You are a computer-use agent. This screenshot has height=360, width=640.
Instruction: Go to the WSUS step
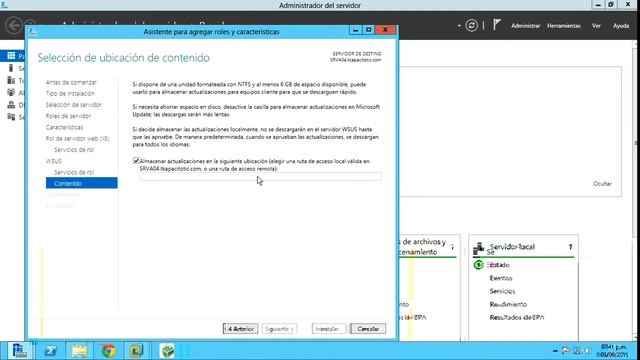tap(53, 161)
